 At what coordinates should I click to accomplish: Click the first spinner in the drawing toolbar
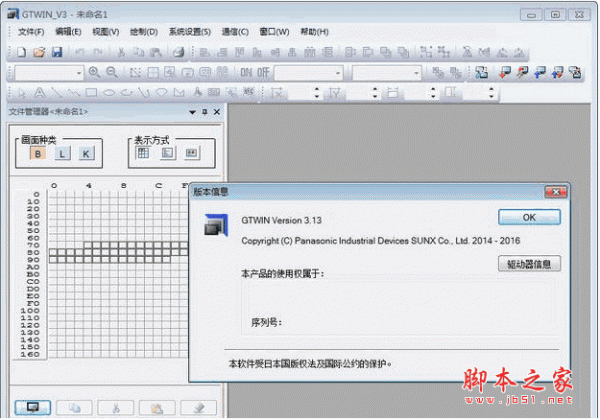(316, 93)
